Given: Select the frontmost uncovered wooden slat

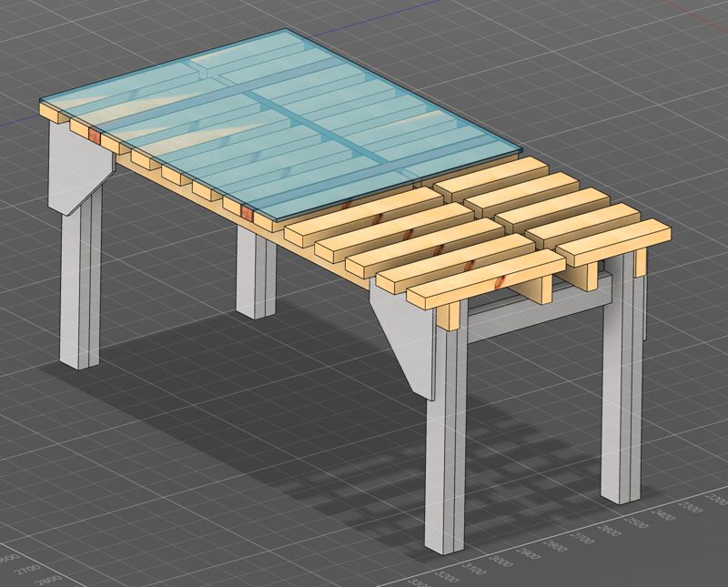Looking at the screenshot, I should click(482, 279).
